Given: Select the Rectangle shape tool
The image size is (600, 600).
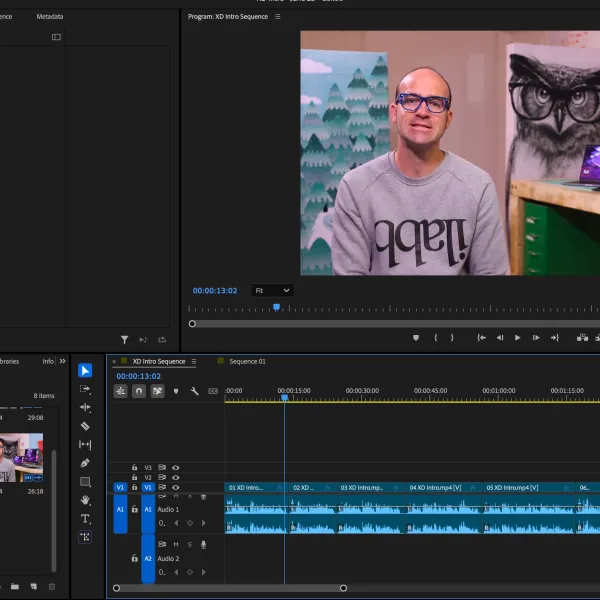Looking at the screenshot, I should click(85, 482).
